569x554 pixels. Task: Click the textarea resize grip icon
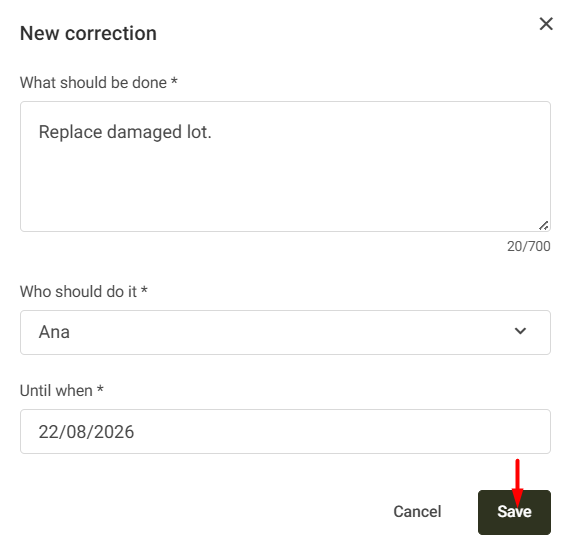[x=544, y=225]
